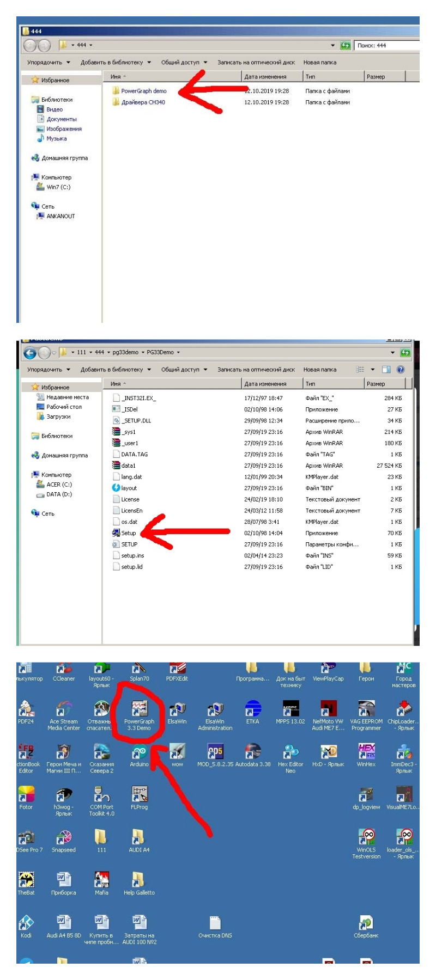The height and width of the screenshot is (980, 436).
Task: Select the Изображения library in the sidebar
Action: click(64, 129)
